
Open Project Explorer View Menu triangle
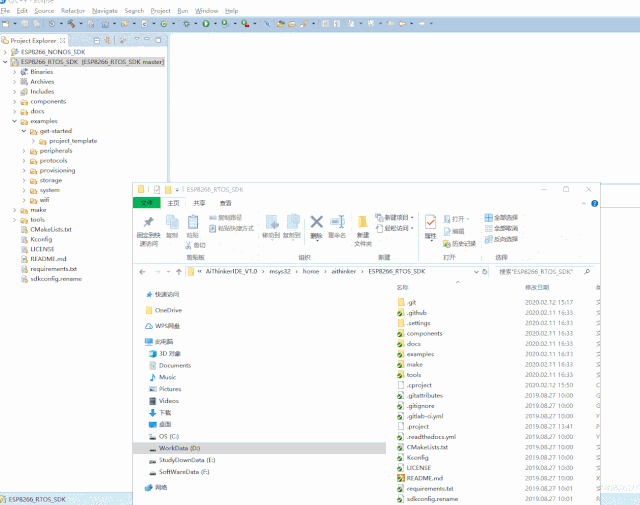137,40
